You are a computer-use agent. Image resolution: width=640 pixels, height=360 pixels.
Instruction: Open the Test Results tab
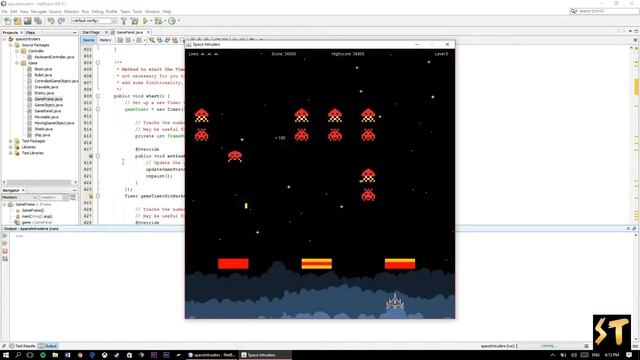point(22,346)
